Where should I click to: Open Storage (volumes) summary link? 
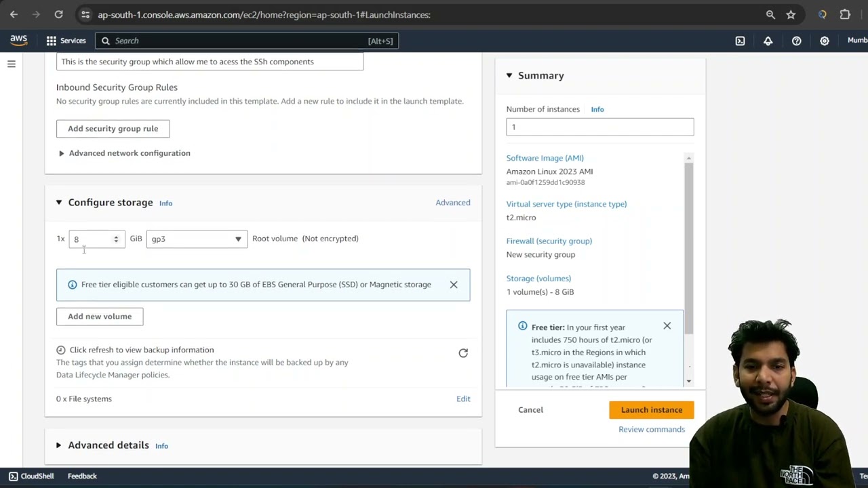[538, 279]
